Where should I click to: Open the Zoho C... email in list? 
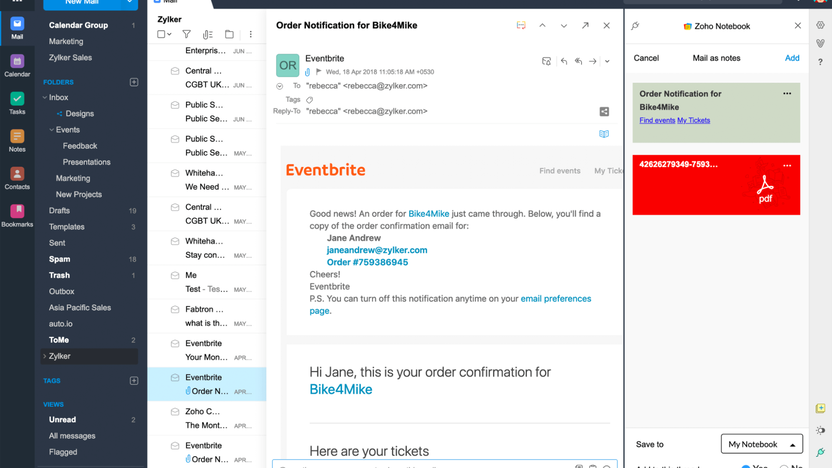(207, 418)
